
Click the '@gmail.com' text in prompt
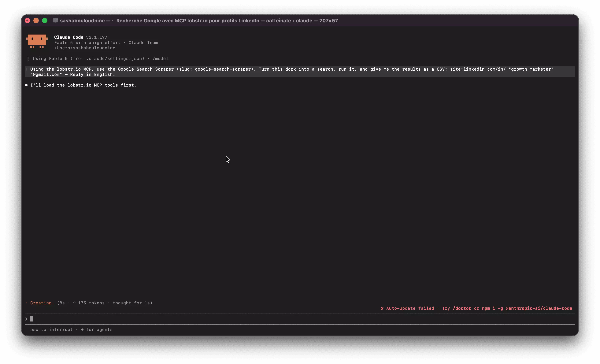46,75
